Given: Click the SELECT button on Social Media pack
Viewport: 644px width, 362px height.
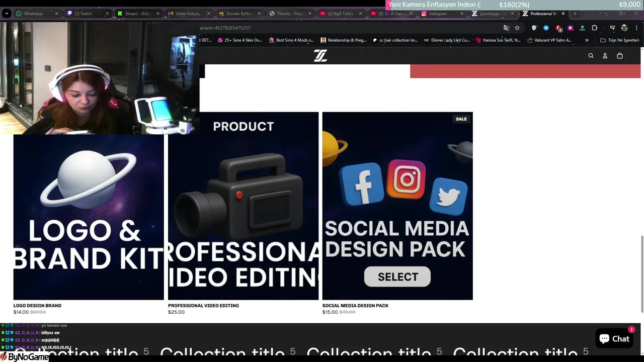Looking at the screenshot, I should pyautogui.click(x=397, y=277).
